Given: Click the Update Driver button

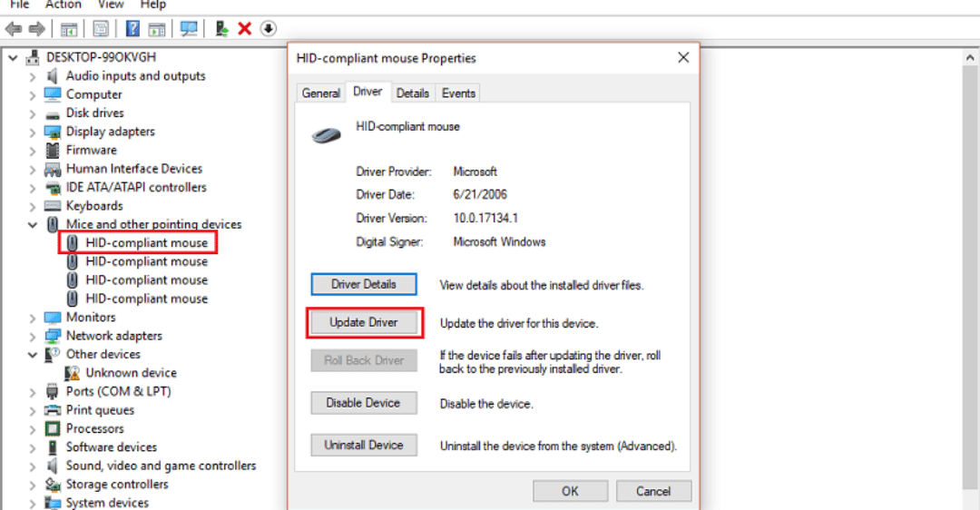Looking at the screenshot, I should (364, 322).
